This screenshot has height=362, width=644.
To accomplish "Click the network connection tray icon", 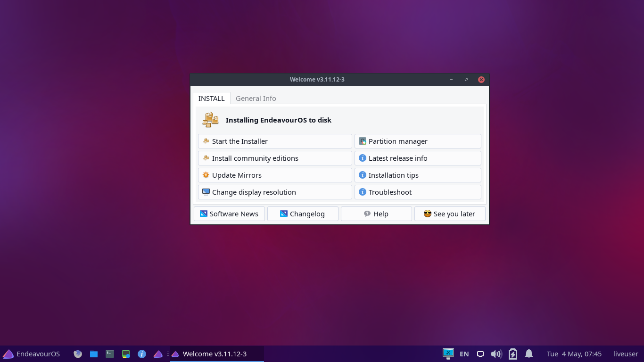I will click(x=480, y=354).
